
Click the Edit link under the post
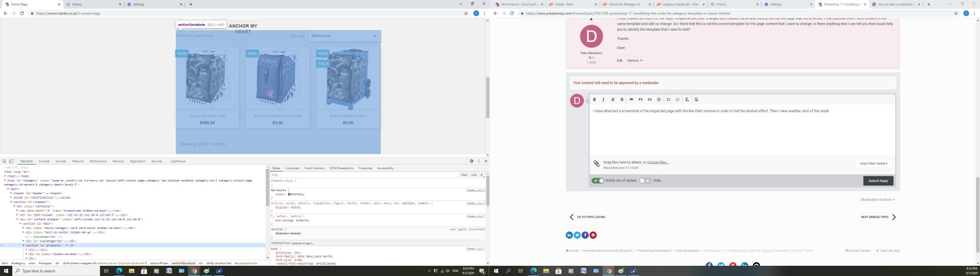(620, 60)
